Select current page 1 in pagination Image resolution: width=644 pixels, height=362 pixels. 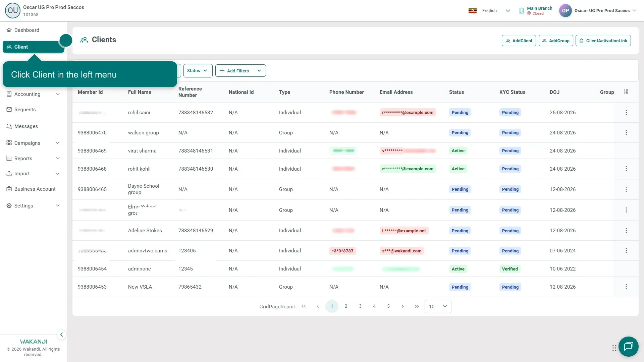click(332, 306)
